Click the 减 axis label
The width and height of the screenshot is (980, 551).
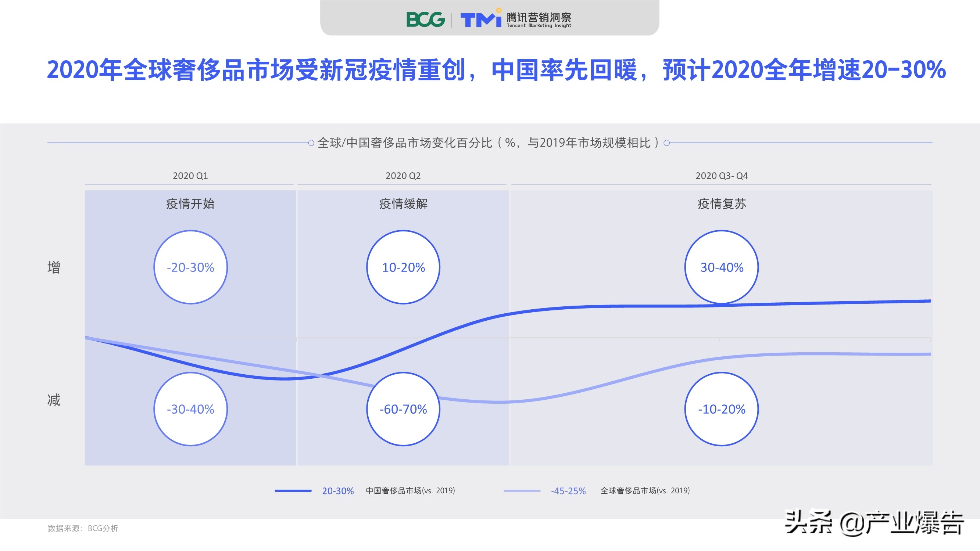pyautogui.click(x=54, y=400)
